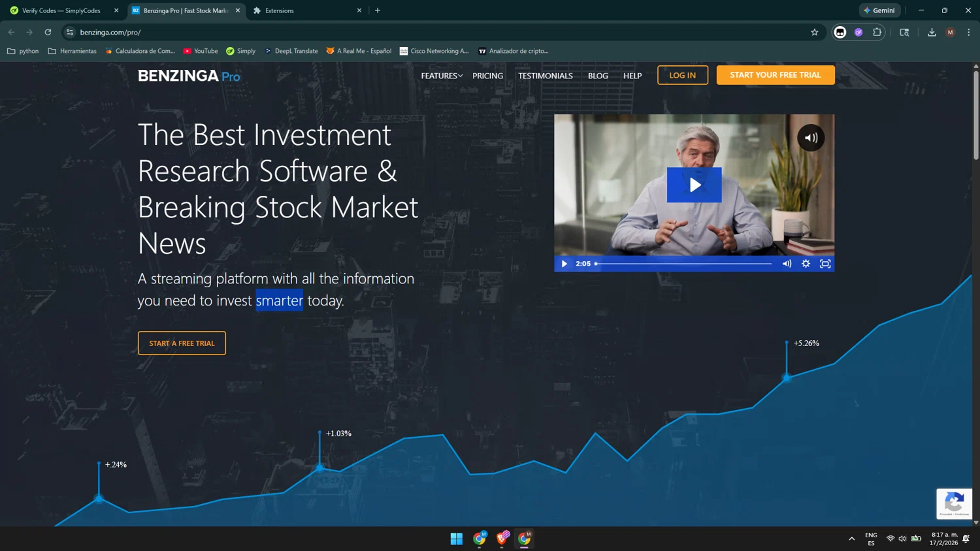Open the Extensions puzzle icon
The height and width of the screenshot is (551, 980).
point(877,32)
